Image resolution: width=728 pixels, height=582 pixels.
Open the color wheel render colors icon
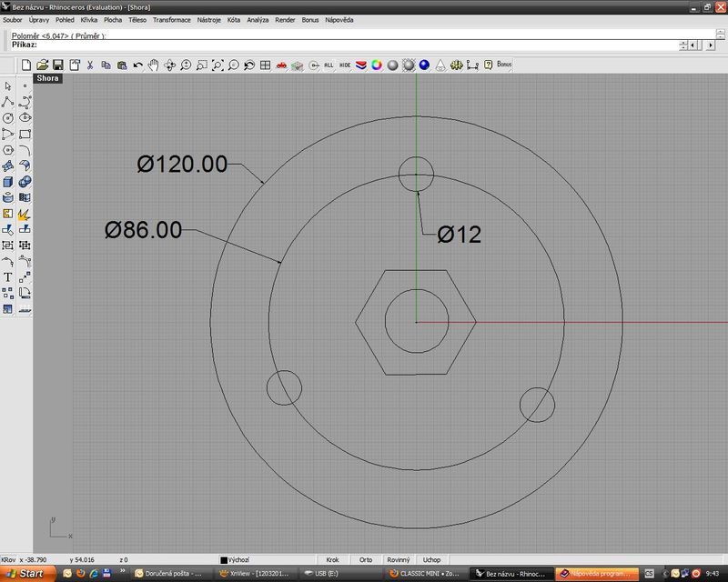376,65
